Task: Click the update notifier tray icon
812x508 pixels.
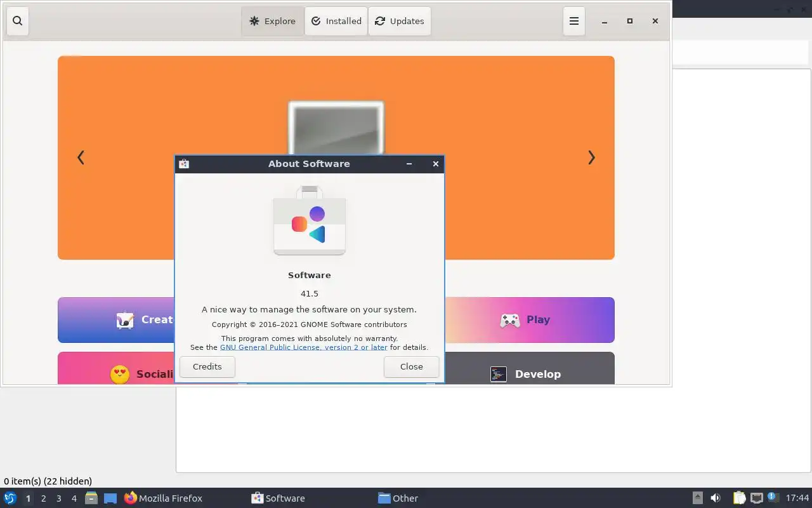Action: (772, 497)
